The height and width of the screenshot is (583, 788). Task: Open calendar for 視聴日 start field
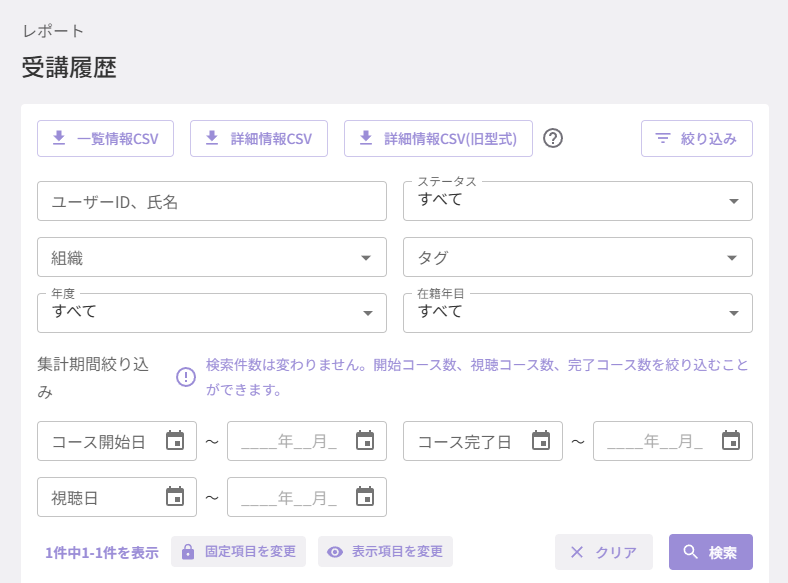[x=175, y=497]
